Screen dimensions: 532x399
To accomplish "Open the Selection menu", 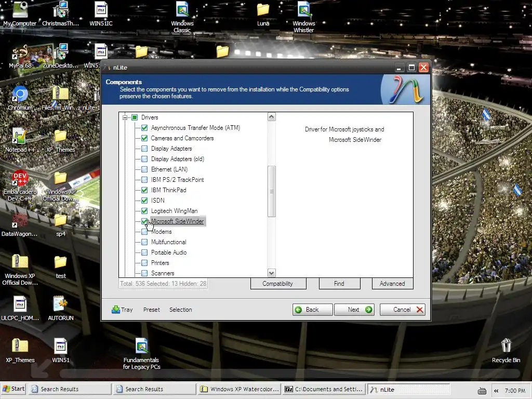I will [180, 310].
